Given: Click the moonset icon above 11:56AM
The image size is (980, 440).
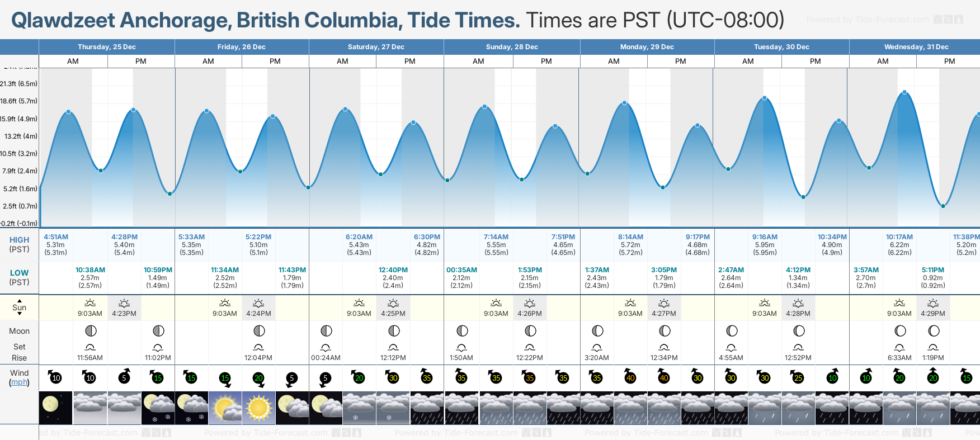Looking at the screenshot, I should tap(90, 347).
